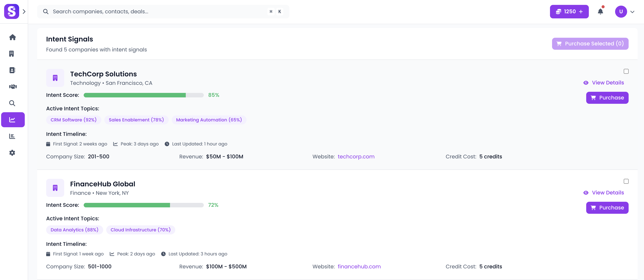Open techcorp.com website link

(x=356, y=157)
